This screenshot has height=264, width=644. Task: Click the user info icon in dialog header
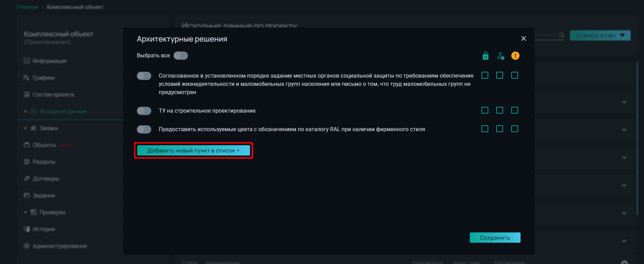click(501, 56)
